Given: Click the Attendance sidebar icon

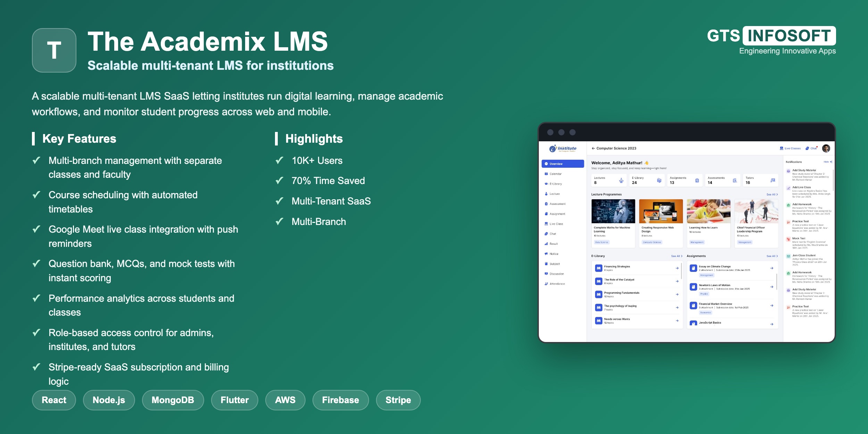Looking at the screenshot, I should [x=546, y=284].
